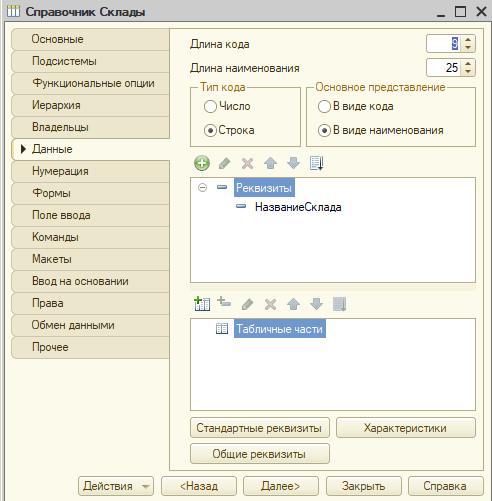The image size is (492, 501).
Task: Add a new attribute with green plus icon
Action: 202,163
